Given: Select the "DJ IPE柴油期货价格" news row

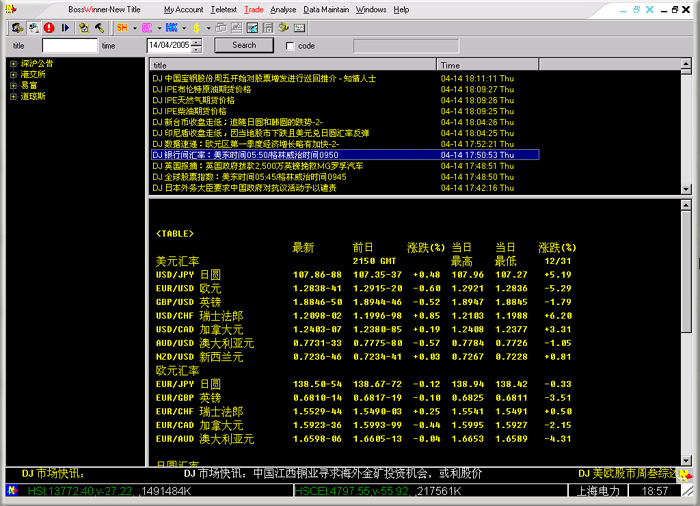Looking at the screenshot, I should [x=344, y=111].
